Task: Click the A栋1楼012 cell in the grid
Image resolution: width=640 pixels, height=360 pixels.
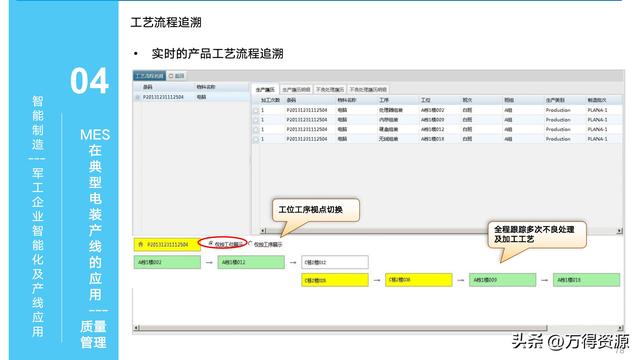Action: (x=432, y=129)
